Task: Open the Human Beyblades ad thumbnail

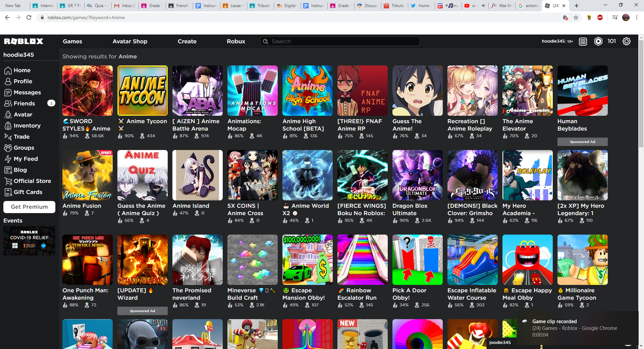Action: [583, 91]
